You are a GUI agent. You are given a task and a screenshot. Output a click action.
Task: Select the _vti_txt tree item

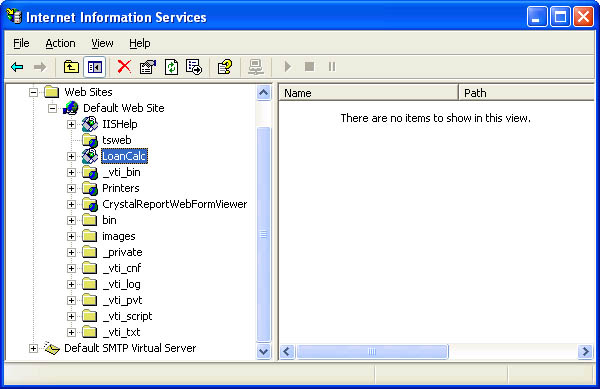coord(121,332)
